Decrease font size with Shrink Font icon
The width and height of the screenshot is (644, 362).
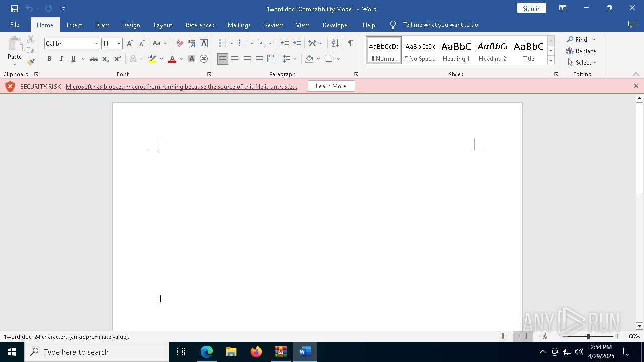click(x=142, y=44)
